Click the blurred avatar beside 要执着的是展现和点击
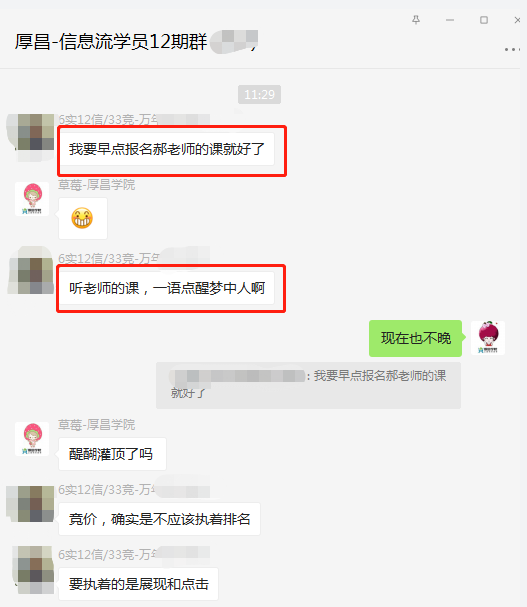This screenshot has height=607, width=527. point(34,570)
